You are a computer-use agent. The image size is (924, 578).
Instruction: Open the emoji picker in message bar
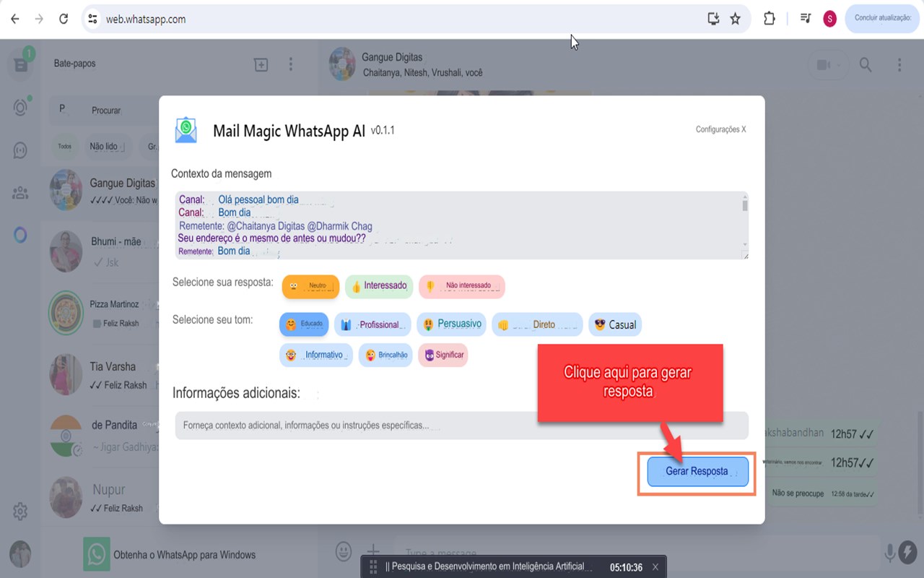tap(344, 551)
